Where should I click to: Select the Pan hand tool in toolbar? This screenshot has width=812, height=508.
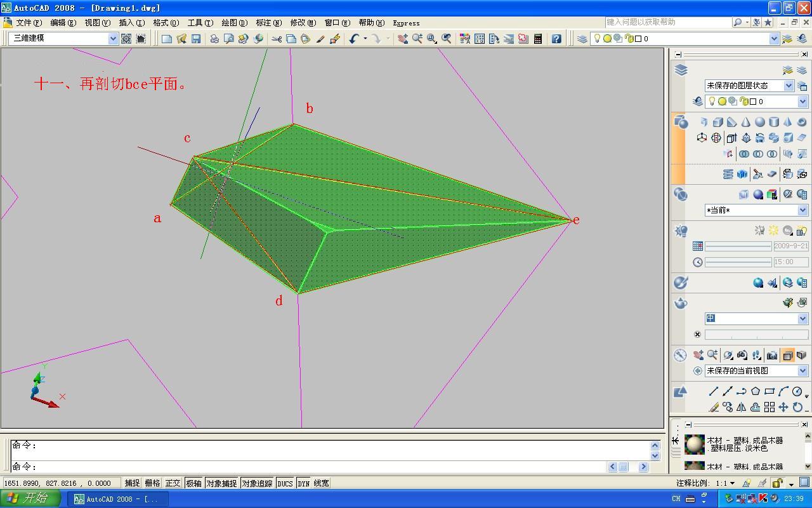pyautogui.click(x=403, y=39)
